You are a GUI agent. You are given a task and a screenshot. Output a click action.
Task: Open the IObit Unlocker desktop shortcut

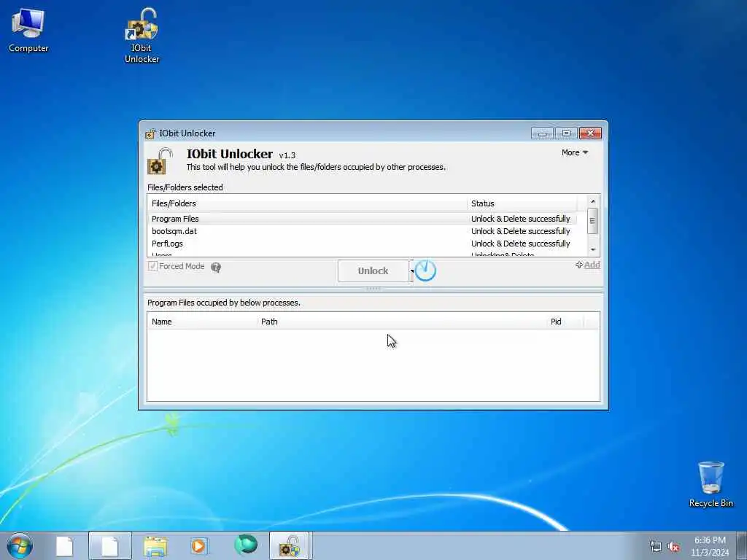[142, 35]
